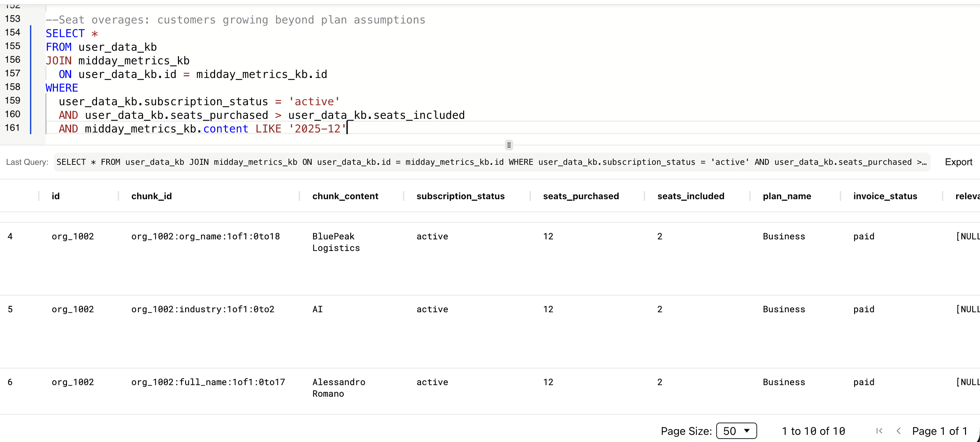The height and width of the screenshot is (442, 980).
Task: Click the first page navigation icon
Action: (879, 430)
